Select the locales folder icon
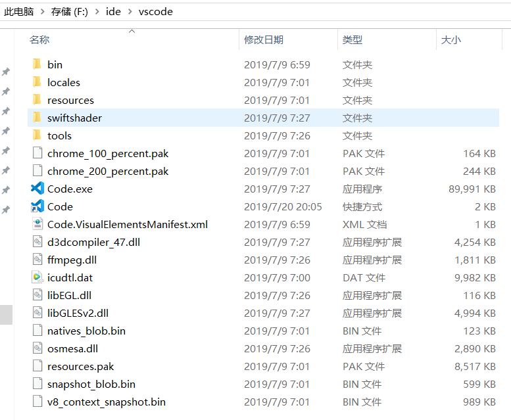Screen dimensions: 511x420 [x=37, y=82]
